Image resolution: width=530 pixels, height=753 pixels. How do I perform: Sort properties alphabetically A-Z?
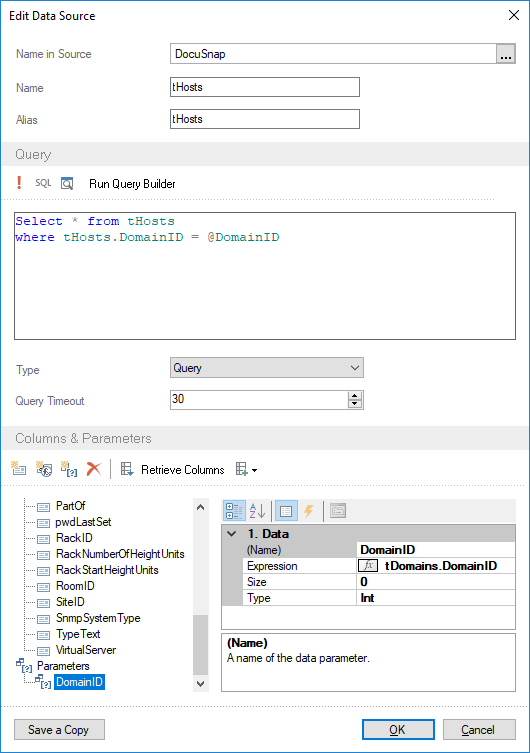258,511
